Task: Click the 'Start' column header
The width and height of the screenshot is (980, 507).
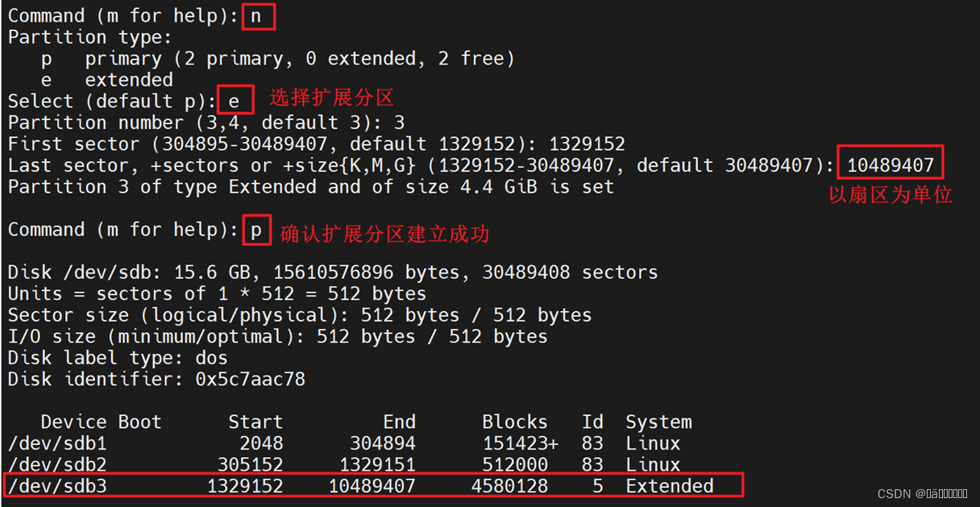Action: [255, 422]
